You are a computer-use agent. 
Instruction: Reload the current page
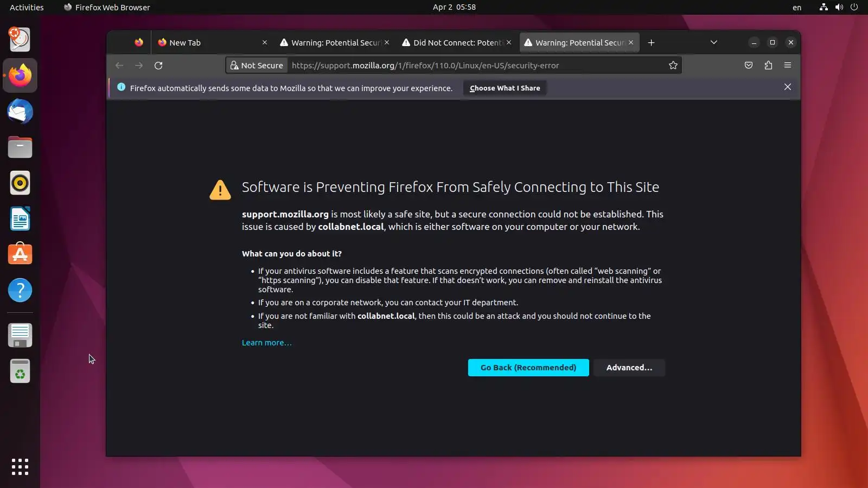[x=158, y=65]
